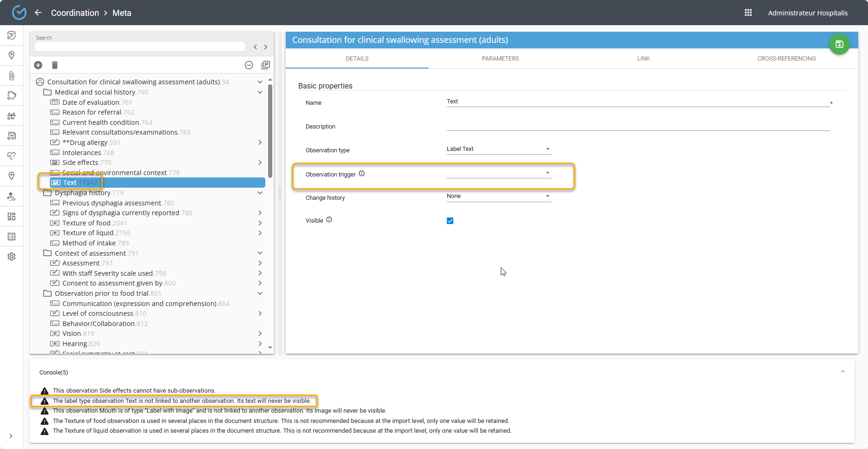Open the apps grid menu
The width and height of the screenshot is (868, 449).
(748, 13)
